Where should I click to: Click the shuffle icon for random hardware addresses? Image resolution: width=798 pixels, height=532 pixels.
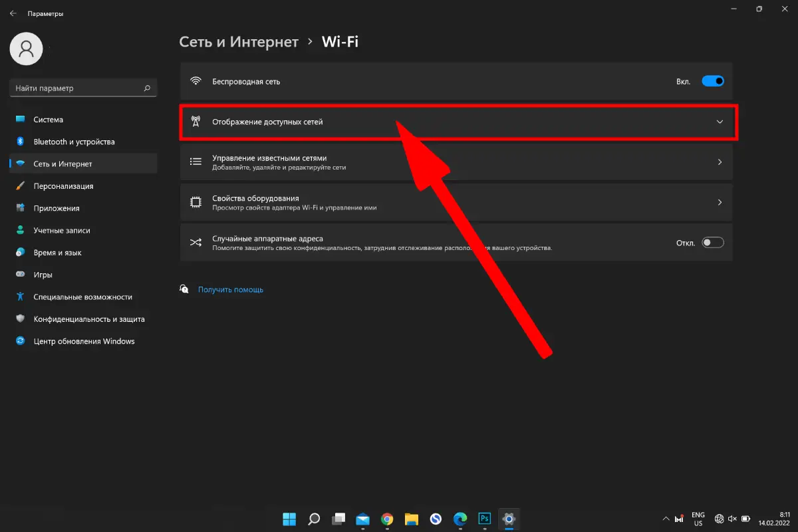pyautogui.click(x=196, y=243)
